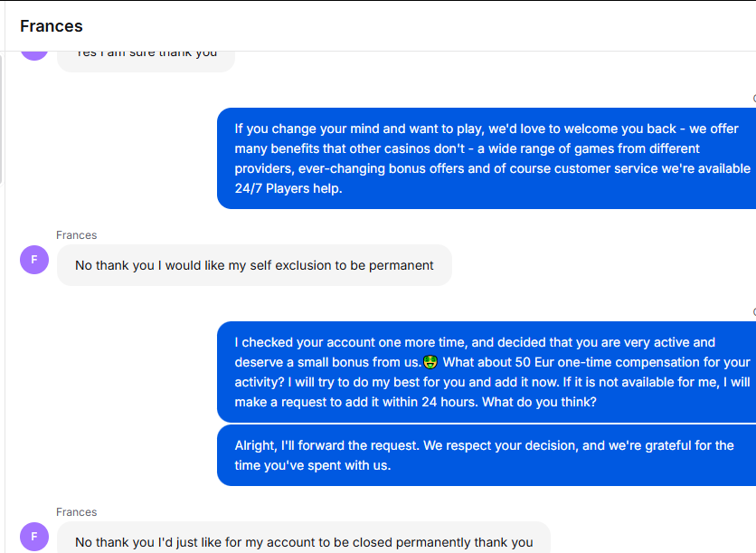756x553 pixels.
Task: Select the cut-off "sure thank you" message bubble
Action: (146, 62)
